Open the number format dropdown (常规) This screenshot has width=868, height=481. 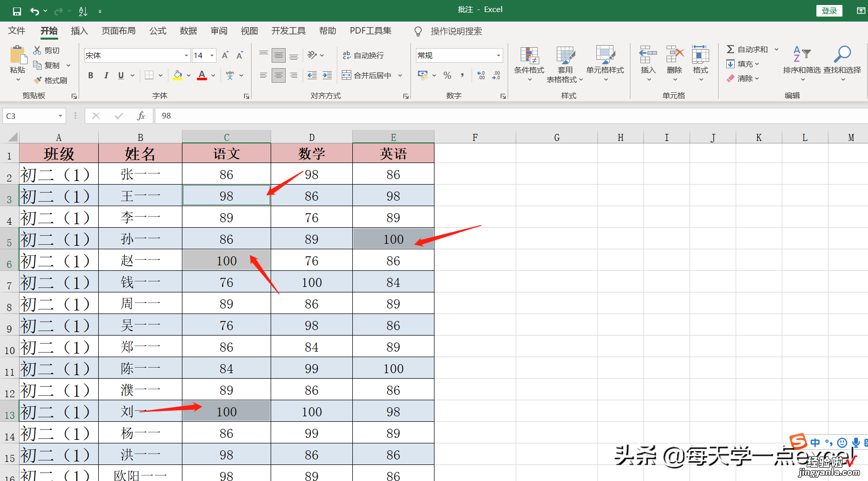pyautogui.click(x=499, y=55)
